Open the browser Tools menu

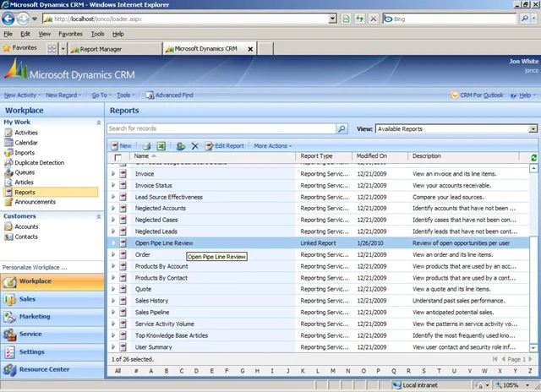(97, 34)
